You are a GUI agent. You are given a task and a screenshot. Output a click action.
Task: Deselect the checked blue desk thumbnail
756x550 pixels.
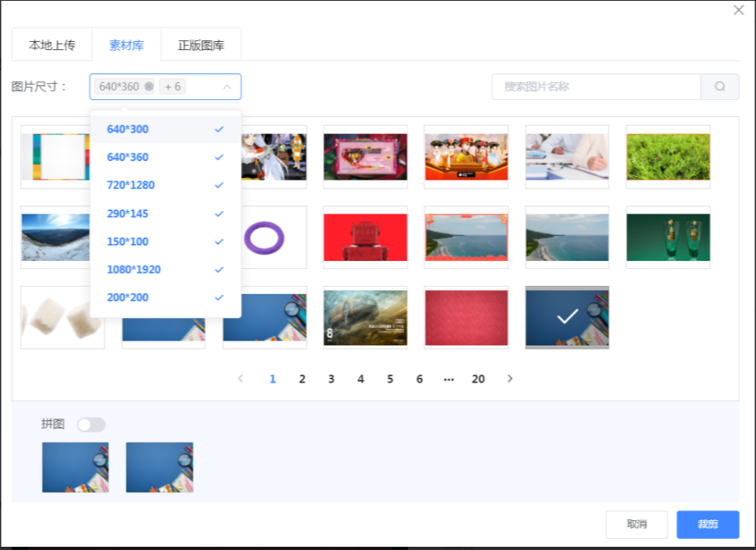567,317
